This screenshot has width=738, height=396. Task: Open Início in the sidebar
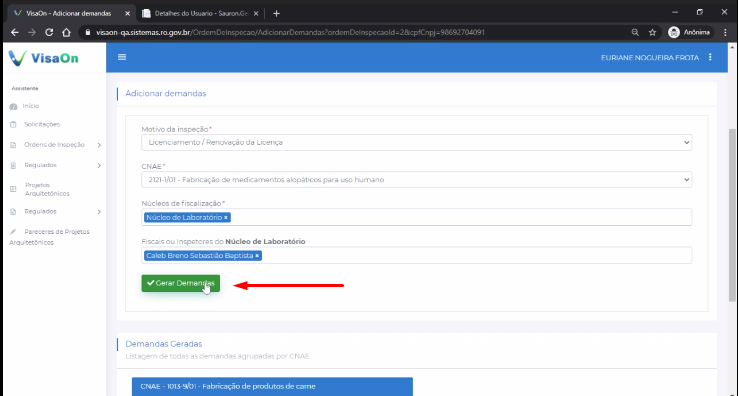tap(31, 106)
